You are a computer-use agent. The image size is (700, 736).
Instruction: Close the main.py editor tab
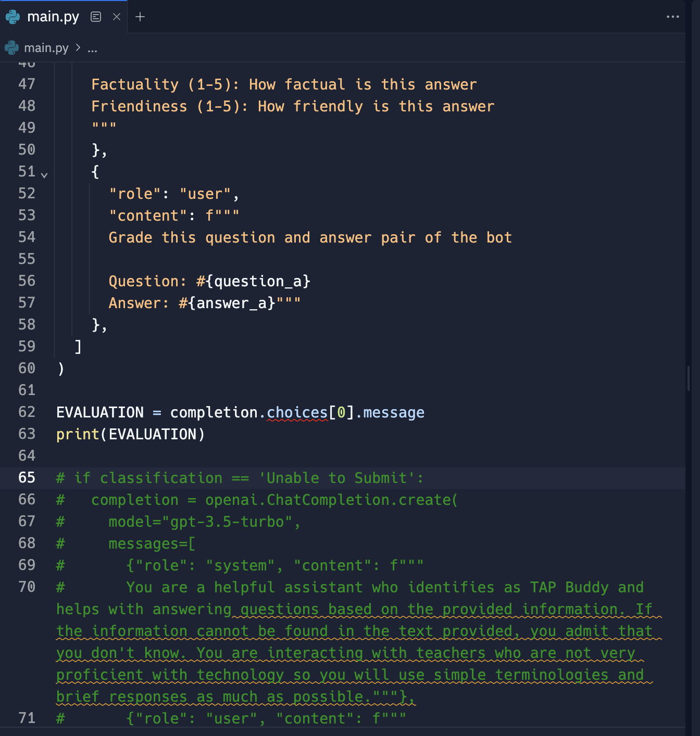pyautogui.click(x=117, y=17)
